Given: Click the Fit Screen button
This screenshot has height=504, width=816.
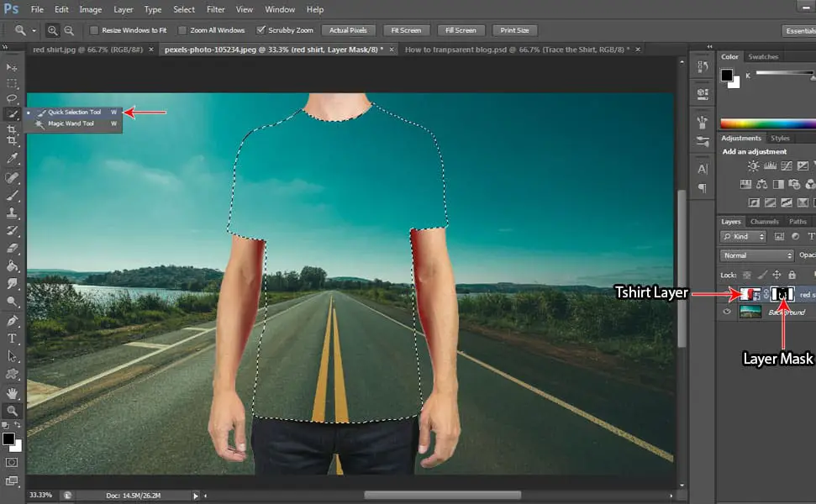Looking at the screenshot, I should click(x=406, y=29).
